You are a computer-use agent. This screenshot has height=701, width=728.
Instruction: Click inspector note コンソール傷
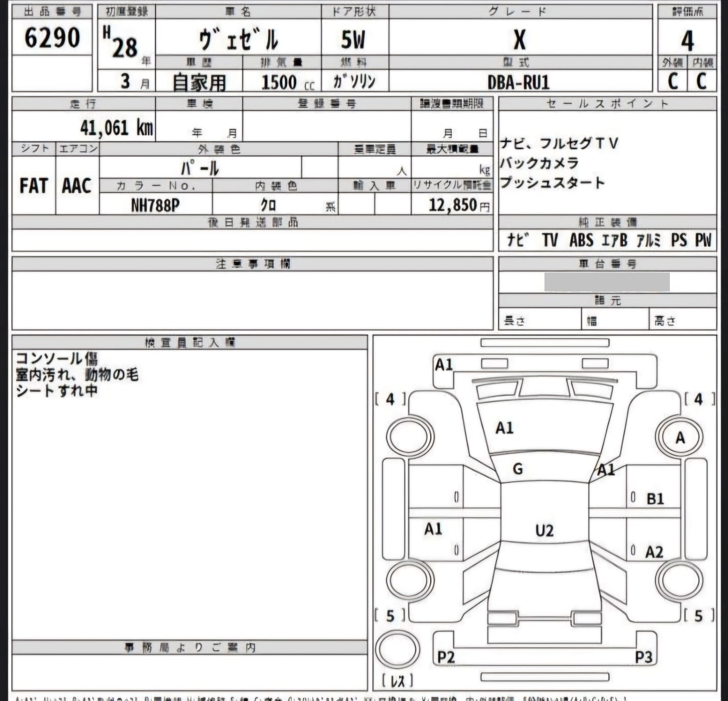click(57, 358)
